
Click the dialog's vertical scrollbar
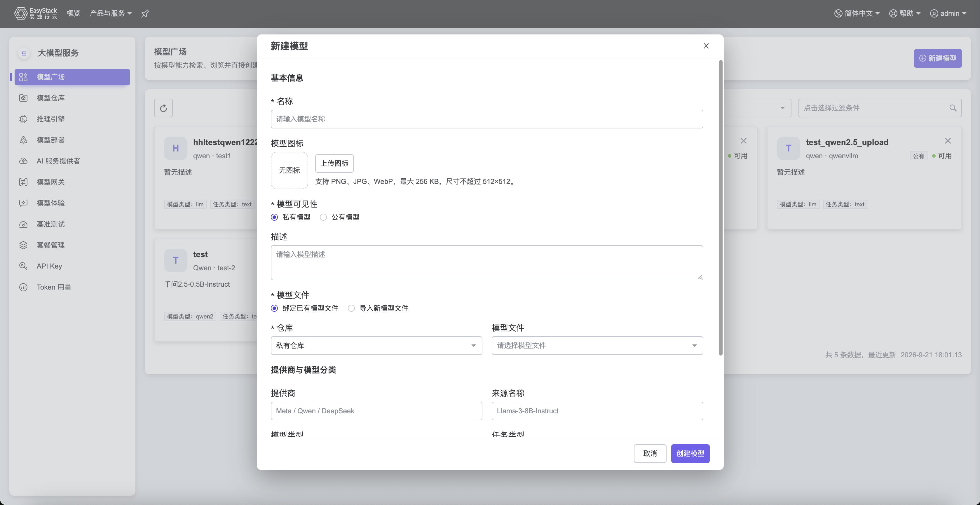(721, 208)
